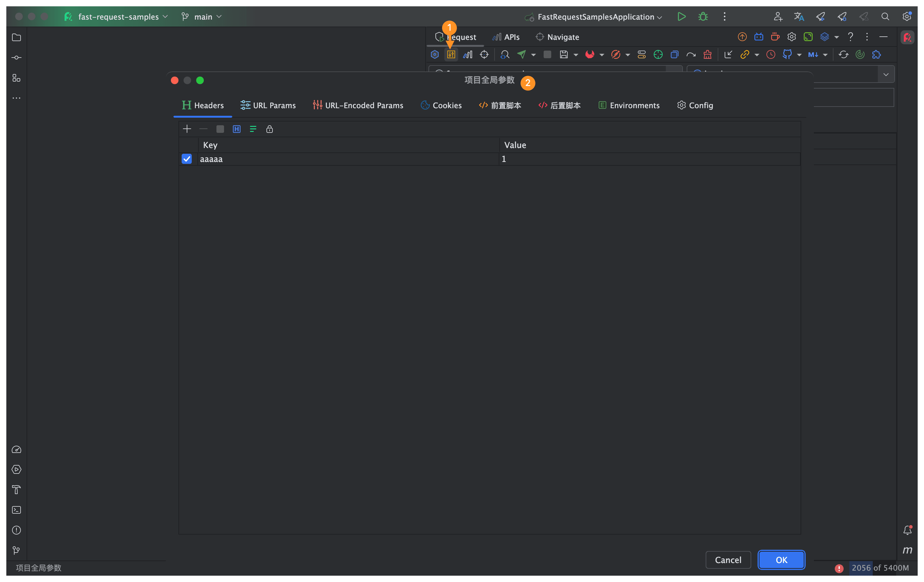Viewport: 924px width, 582px height.
Task: Click the blue H header icon button
Action: pos(236,129)
